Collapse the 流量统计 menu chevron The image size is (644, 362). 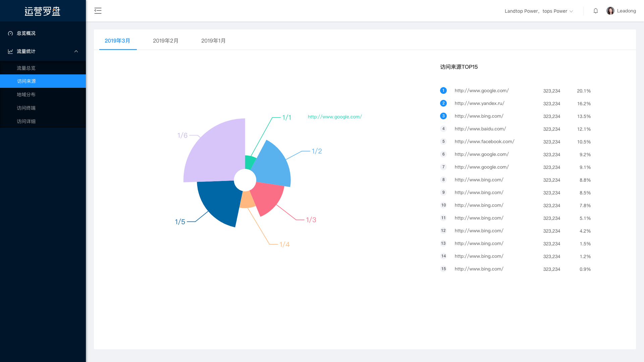[76, 51]
